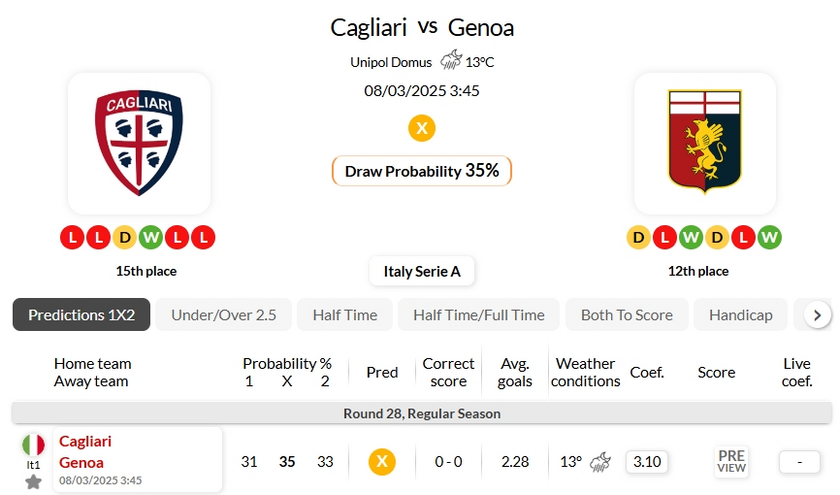Click Cagliari's green W form badge
The height and width of the screenshot is (495, 840).
click(x=150, y=238)
